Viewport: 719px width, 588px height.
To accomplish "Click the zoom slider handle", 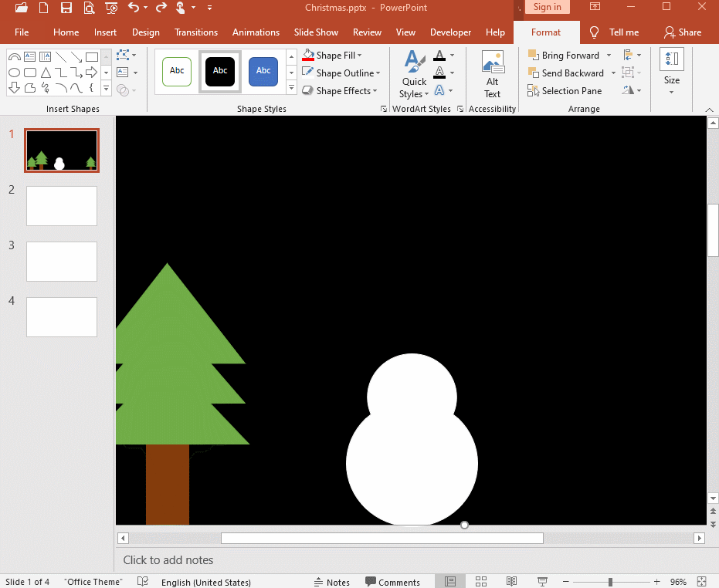I will [x=610, y=582].
